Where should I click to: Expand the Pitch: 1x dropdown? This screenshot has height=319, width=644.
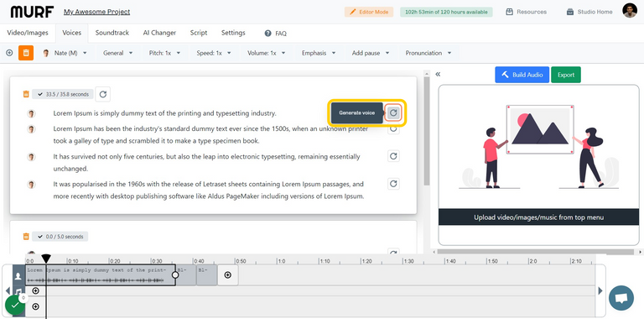coord(164,53)
